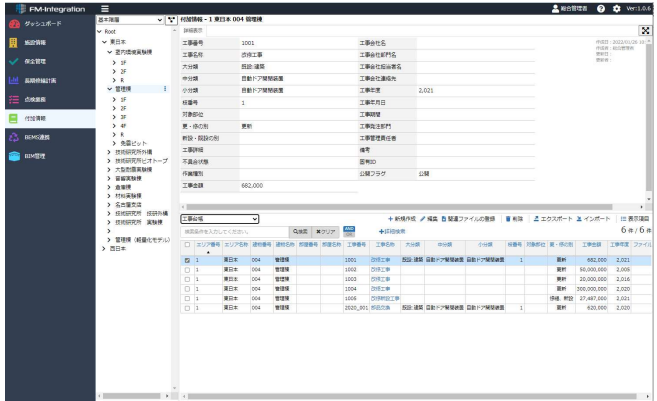This screenshot has width=657, height=401.
Task: Open the 工事台帳 ledger dropdown
Action: [220, 219]
